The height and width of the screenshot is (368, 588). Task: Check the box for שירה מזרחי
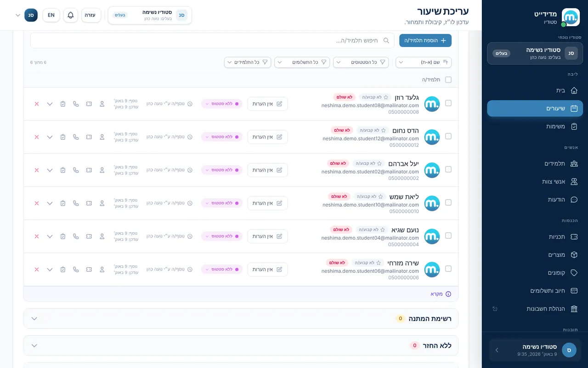click(x=448, y=269)
